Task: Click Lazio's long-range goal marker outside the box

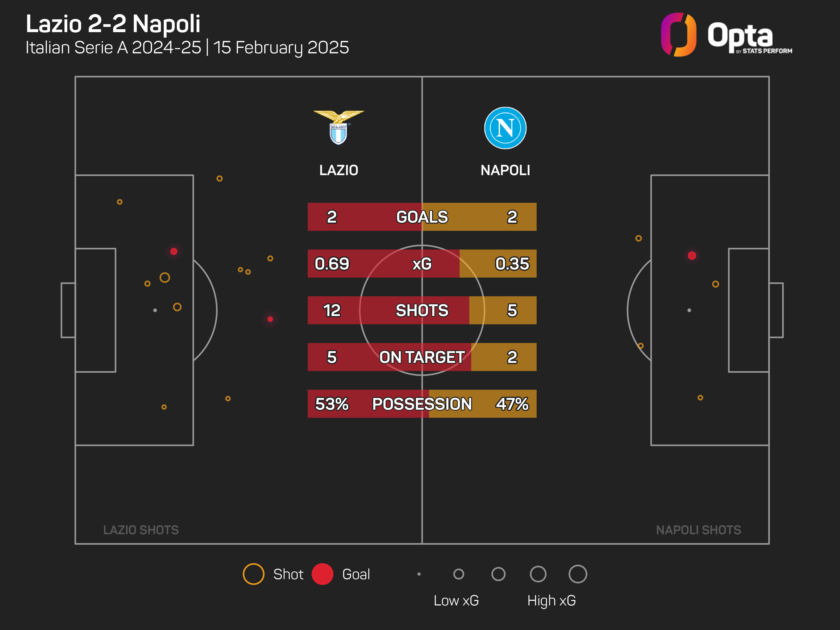Action: [270, 319]
